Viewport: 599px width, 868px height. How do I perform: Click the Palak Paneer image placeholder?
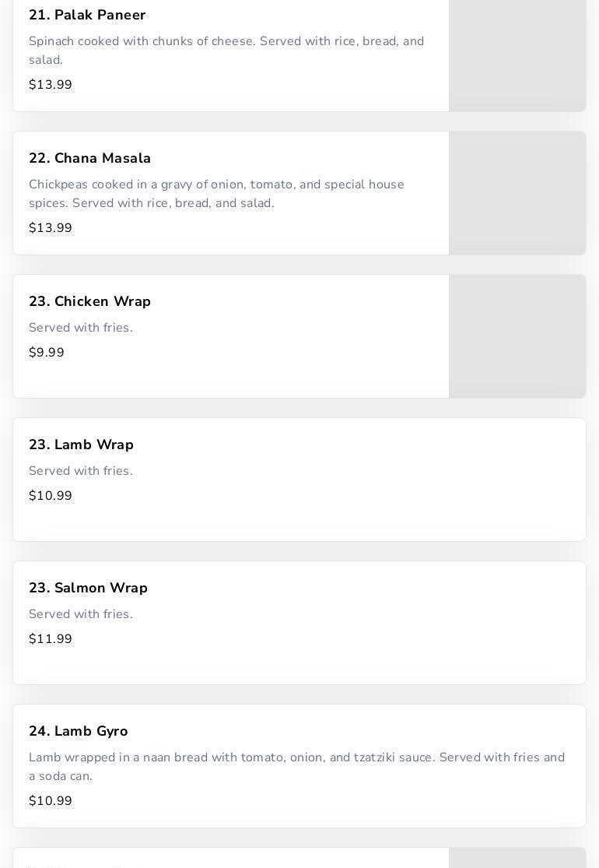[x=517, y=53]
